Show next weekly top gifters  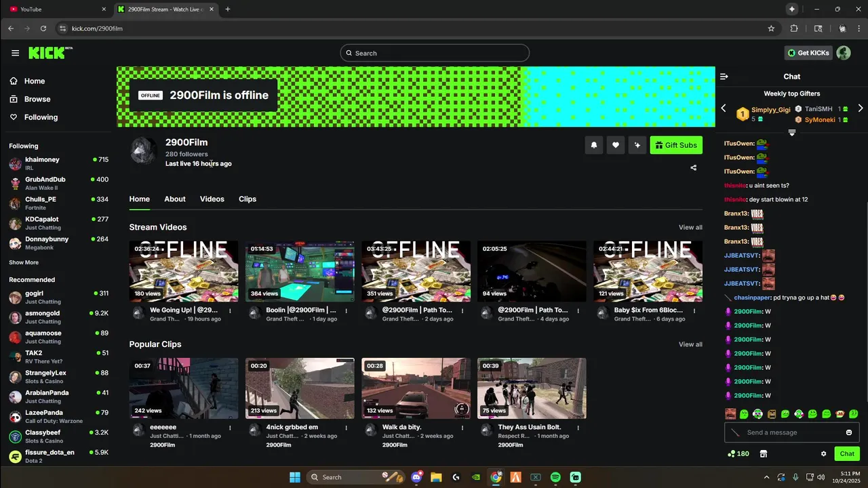click(861, 108)
